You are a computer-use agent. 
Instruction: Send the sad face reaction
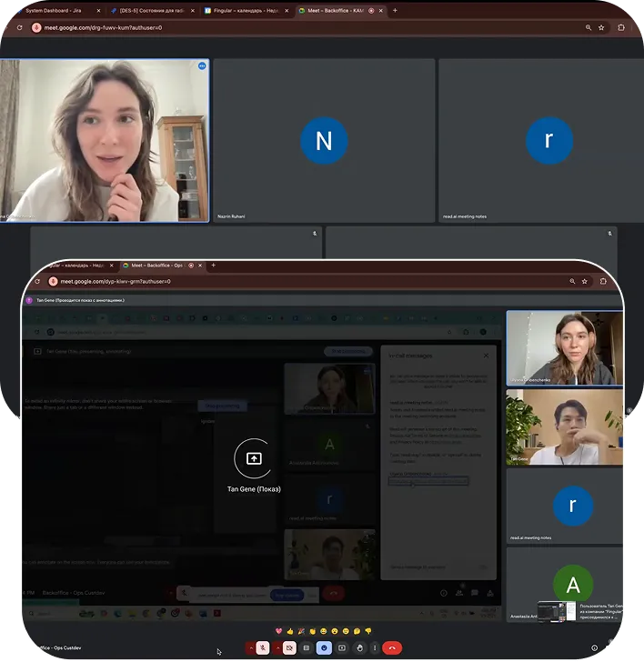pos(346,631)
